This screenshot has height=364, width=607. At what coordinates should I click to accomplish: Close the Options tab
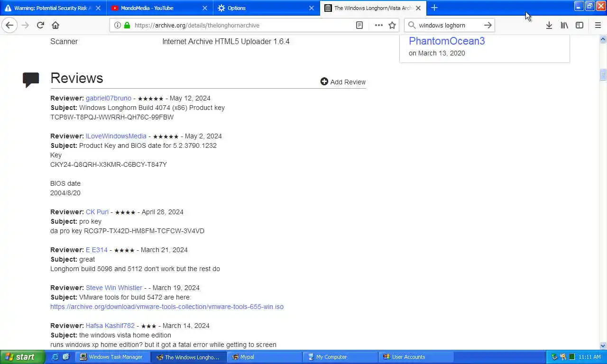tap(312, 8)
